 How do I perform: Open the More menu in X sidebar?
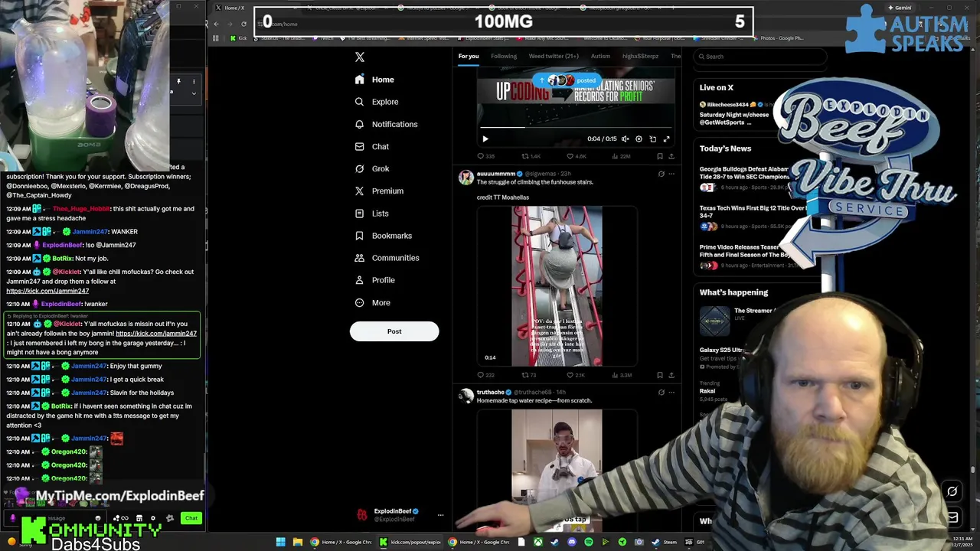click(373, 302)
